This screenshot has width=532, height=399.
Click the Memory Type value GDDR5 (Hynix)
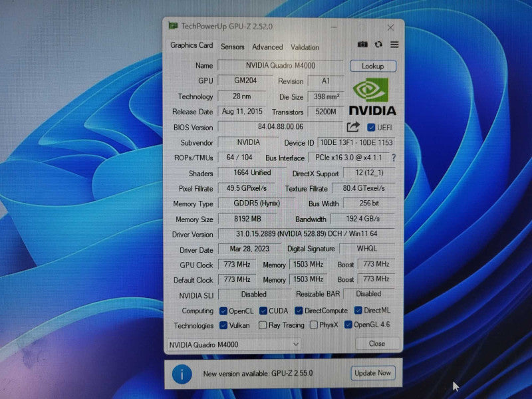coord(257,203)
